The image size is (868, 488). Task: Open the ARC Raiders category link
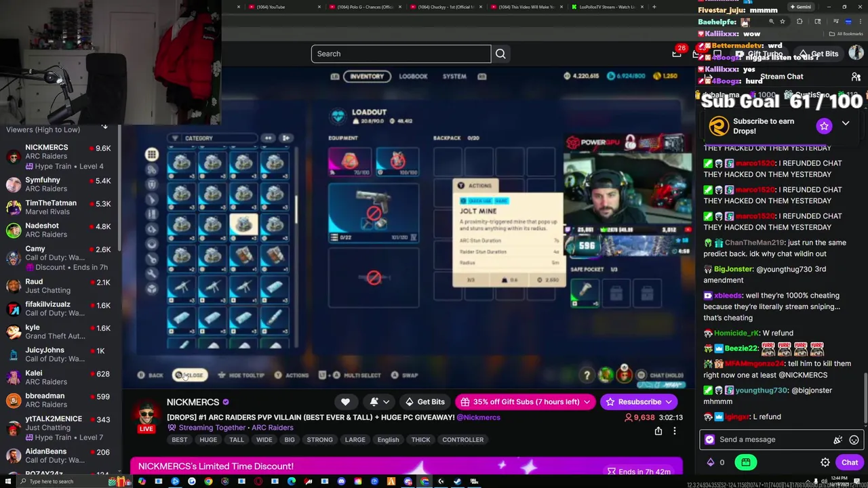271,428
